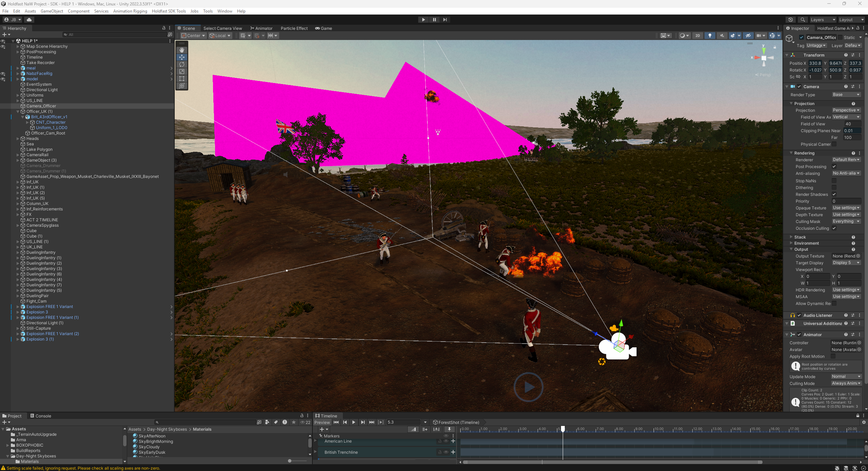Open the global search magnifier icon
The image size is (868, 471).
(x=803, y=20)
